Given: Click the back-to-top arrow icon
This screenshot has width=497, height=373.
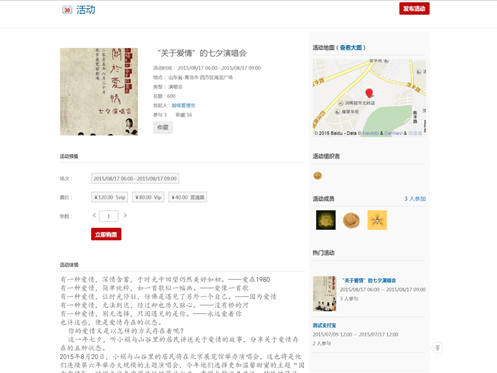Looking at the screenshot, I should [437, 348].
